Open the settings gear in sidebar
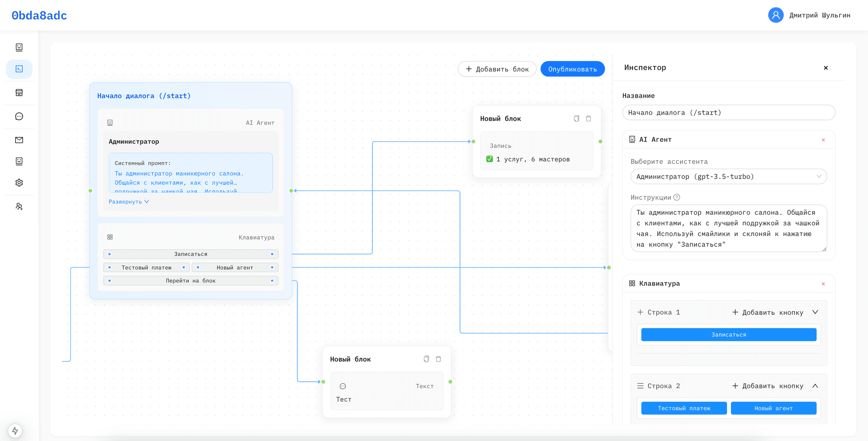The height and width of the screenshot is (441, 868). coord(19,183)
